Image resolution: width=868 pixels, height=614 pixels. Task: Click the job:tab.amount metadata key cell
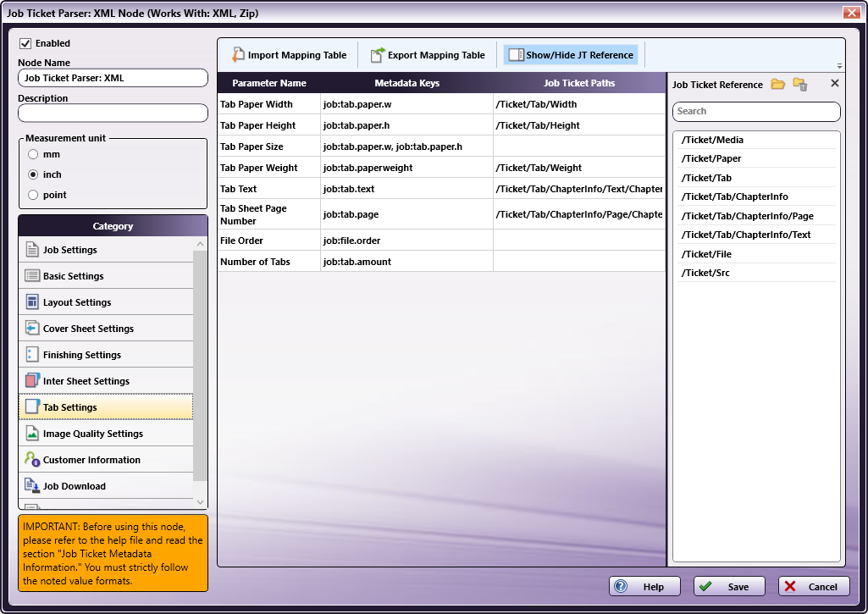tap(406, 262)
